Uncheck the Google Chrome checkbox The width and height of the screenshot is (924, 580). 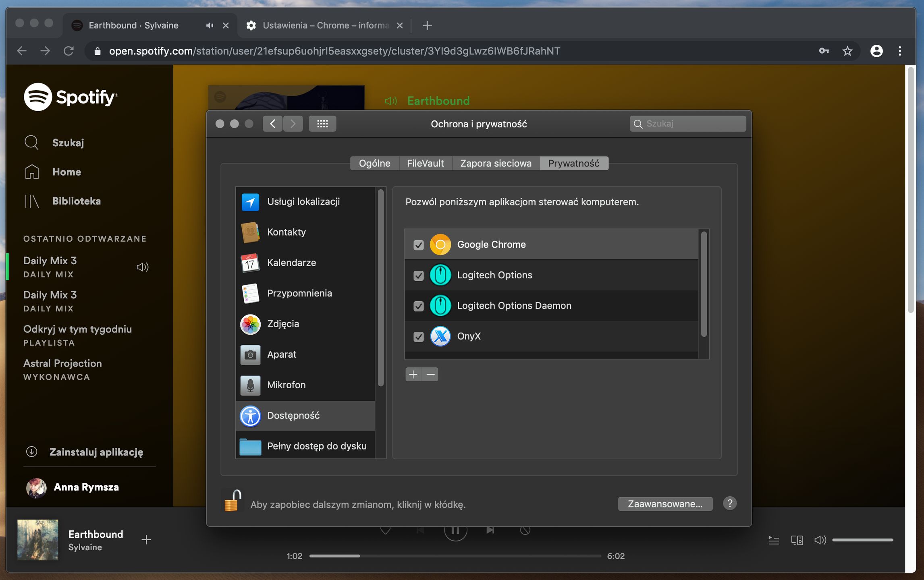pyautogui.click(x=419, y=245)
